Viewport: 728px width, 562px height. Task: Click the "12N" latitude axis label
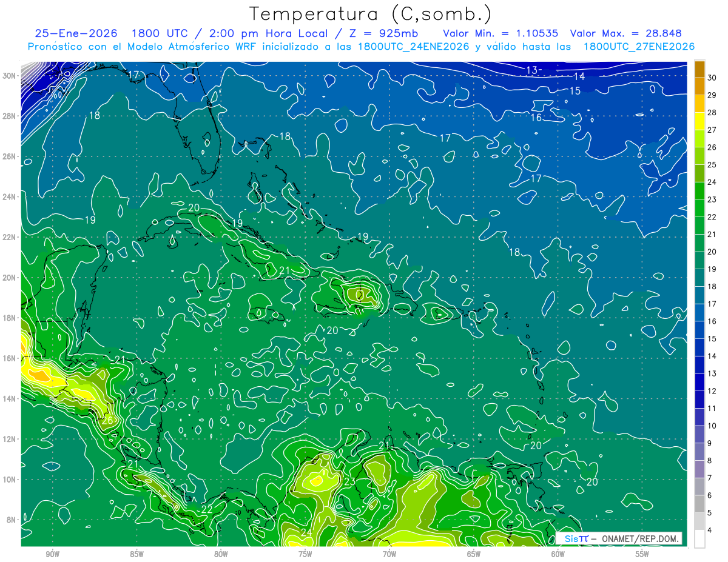tap(10, 439)
